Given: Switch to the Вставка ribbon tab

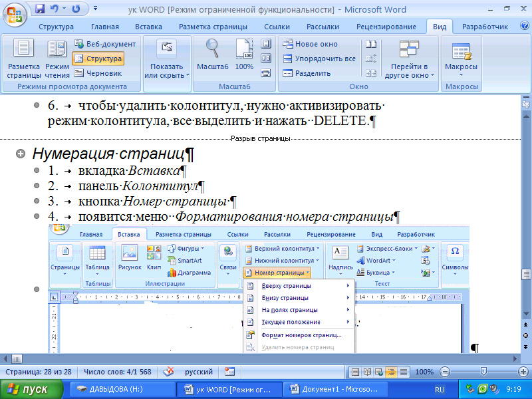Looking at the screenshot, I should [148, 27].
